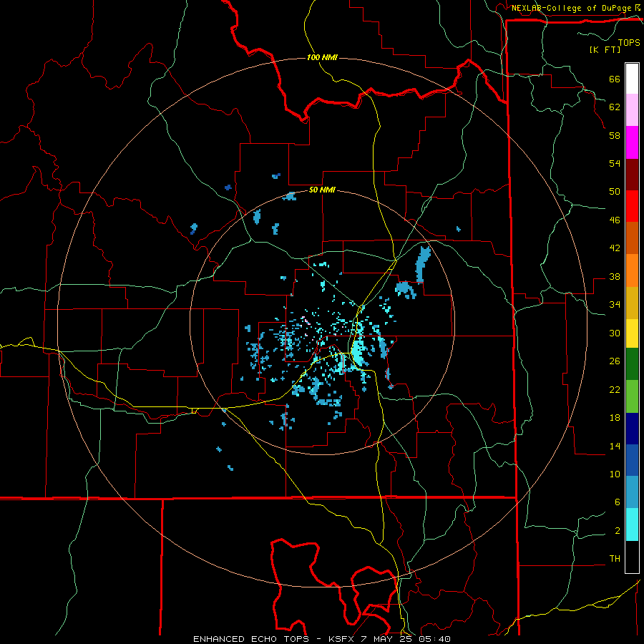Click the legend value 14

[615, 446]
